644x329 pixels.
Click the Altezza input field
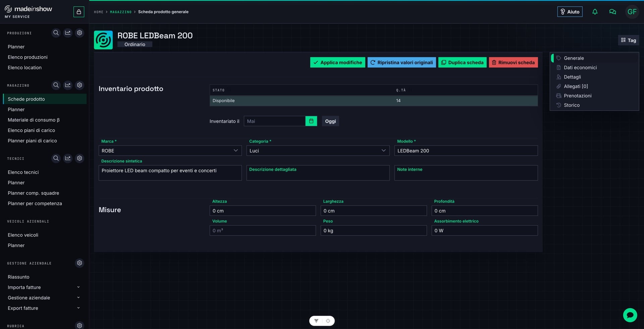click(x=263, y=211)
